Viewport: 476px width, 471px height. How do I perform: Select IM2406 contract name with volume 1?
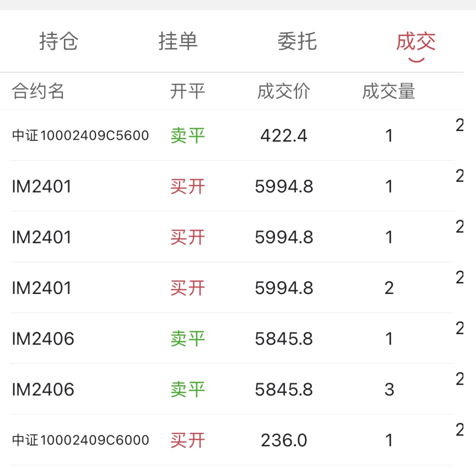pyautogui.click(x=43, y=339)
